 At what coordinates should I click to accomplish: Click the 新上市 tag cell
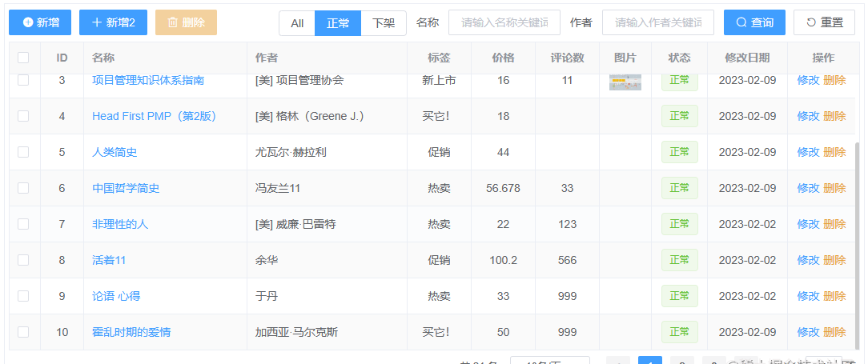pyautogui.click(x=439, y=80)
